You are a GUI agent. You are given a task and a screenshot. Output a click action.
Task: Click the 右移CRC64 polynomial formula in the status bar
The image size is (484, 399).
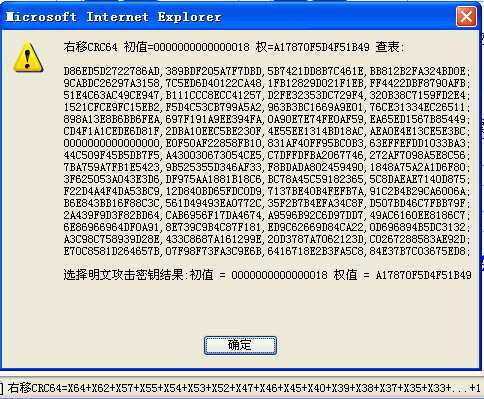click(x=244, y=388)
